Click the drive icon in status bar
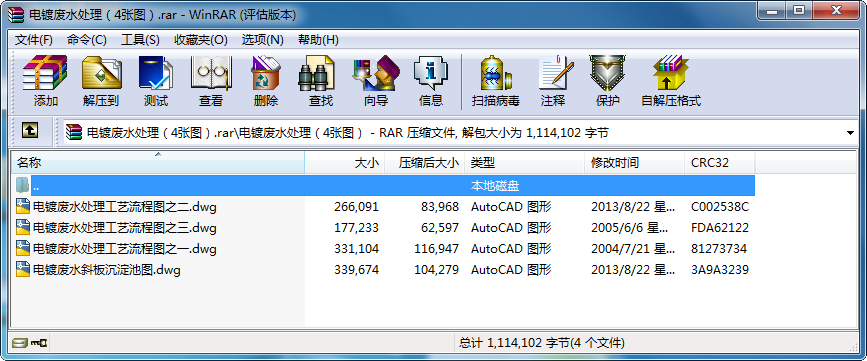Screen dimensions: 867x361 pyautogui.click(x=20, y=343)
